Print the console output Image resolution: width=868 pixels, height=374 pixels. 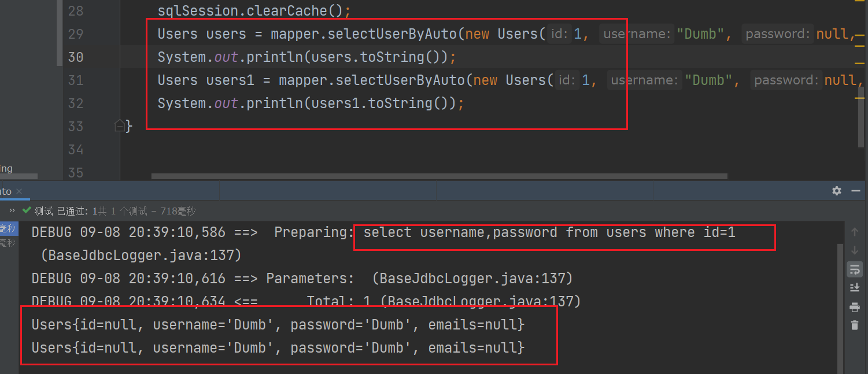click(854, 306)
